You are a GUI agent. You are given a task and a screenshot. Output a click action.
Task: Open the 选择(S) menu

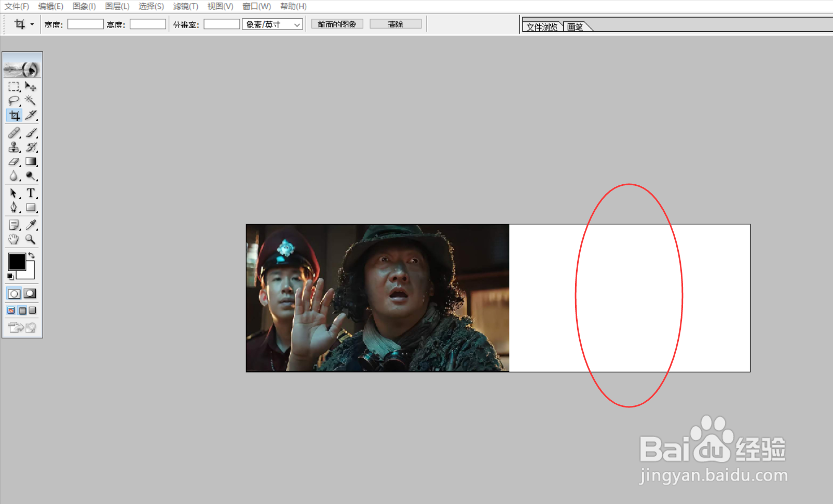click(x=151, y=6)
